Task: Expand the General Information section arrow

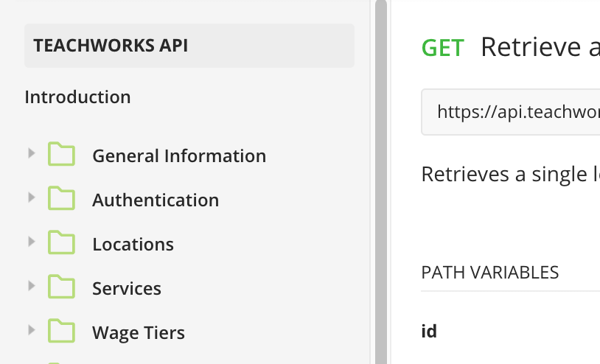Action: [31, 153]
